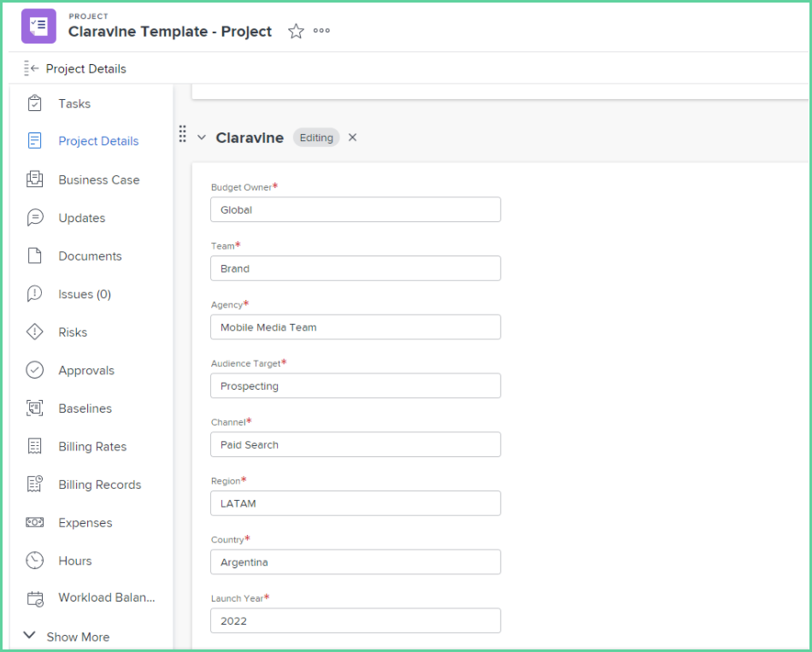The width and height of the screenshot is (812, 652).
Task: Click the Business Case icon
Action: [x=35, y=179]
